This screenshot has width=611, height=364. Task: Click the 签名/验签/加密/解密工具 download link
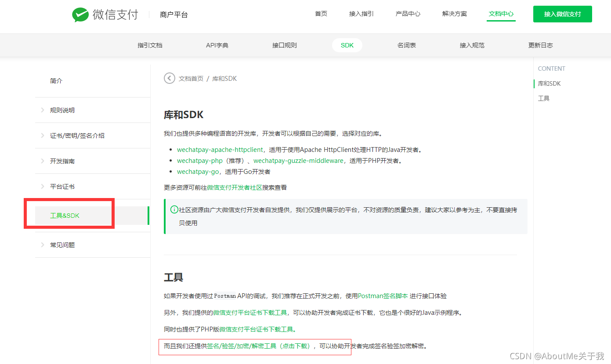click(259, 346)
